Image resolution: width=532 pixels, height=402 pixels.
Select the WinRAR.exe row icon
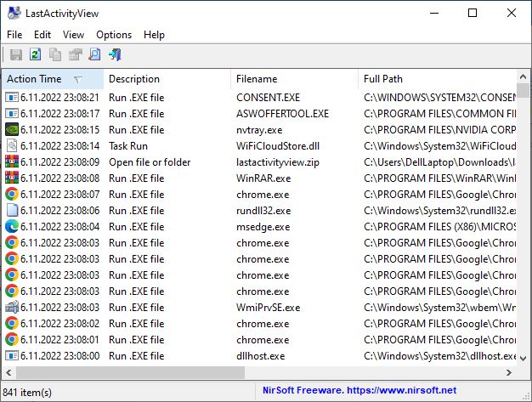12,178
